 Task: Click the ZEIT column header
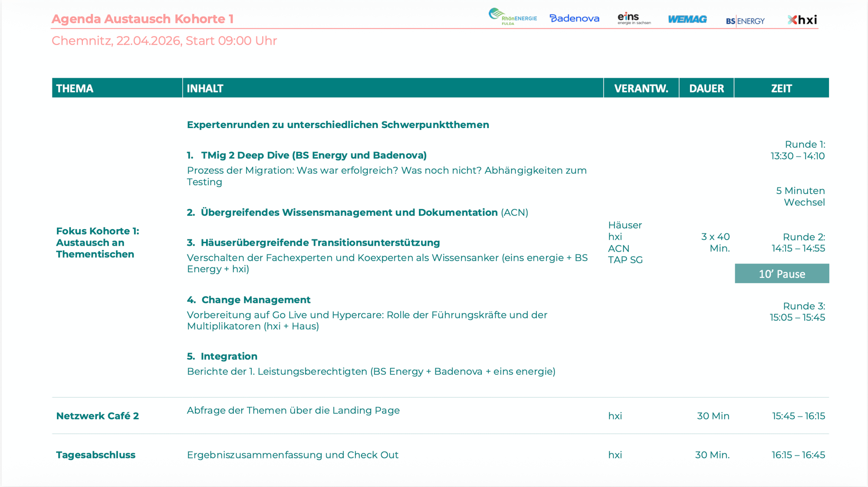782,88
